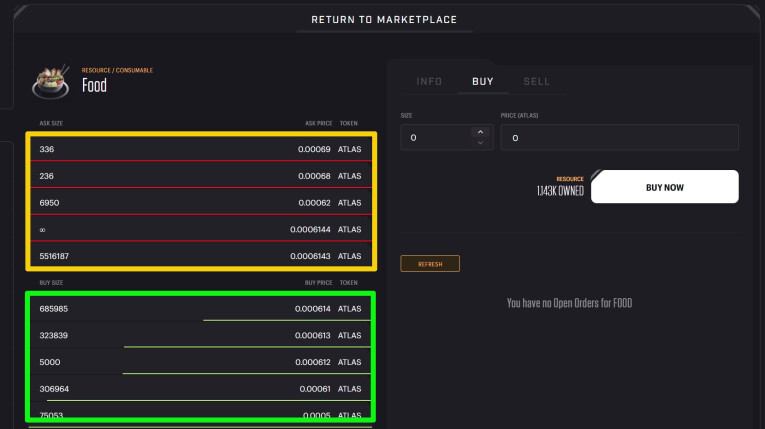Click Return to Marketplace link
The image size is (765, 429).
click(384, 20)
